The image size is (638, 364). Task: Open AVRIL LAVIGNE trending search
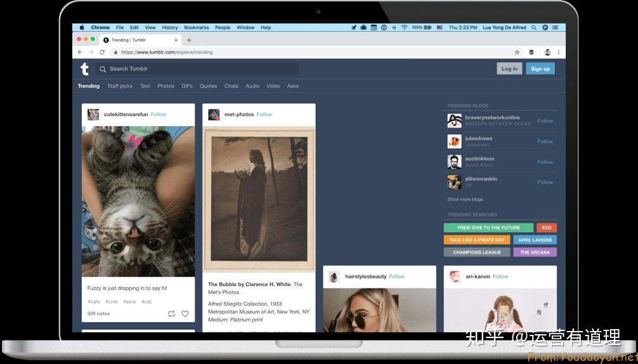[535, 240]
